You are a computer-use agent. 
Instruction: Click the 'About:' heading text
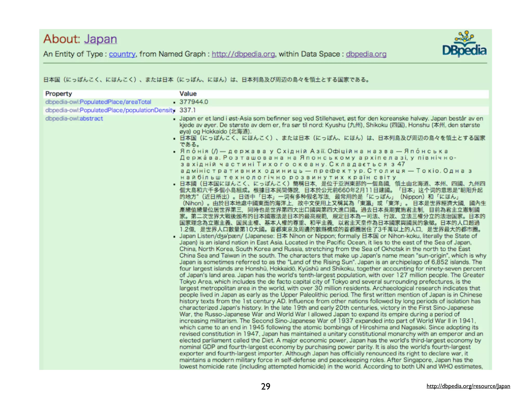62,39
